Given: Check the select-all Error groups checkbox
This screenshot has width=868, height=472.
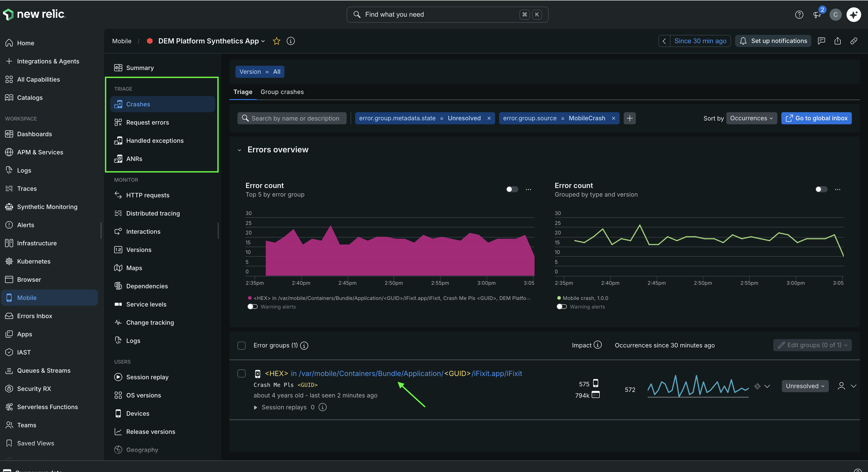Looking at the screenshot, I should [241, 346].
